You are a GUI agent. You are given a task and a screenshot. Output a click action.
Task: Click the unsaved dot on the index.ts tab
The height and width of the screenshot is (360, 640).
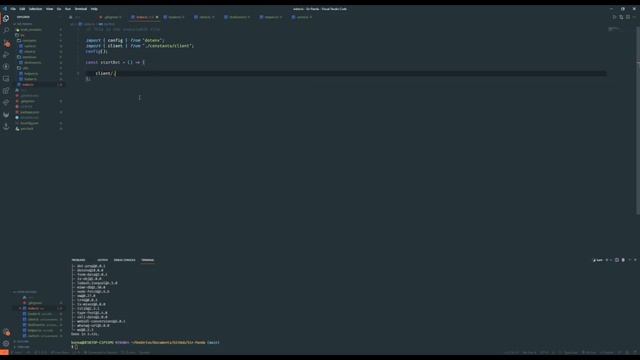coord(157,17)
